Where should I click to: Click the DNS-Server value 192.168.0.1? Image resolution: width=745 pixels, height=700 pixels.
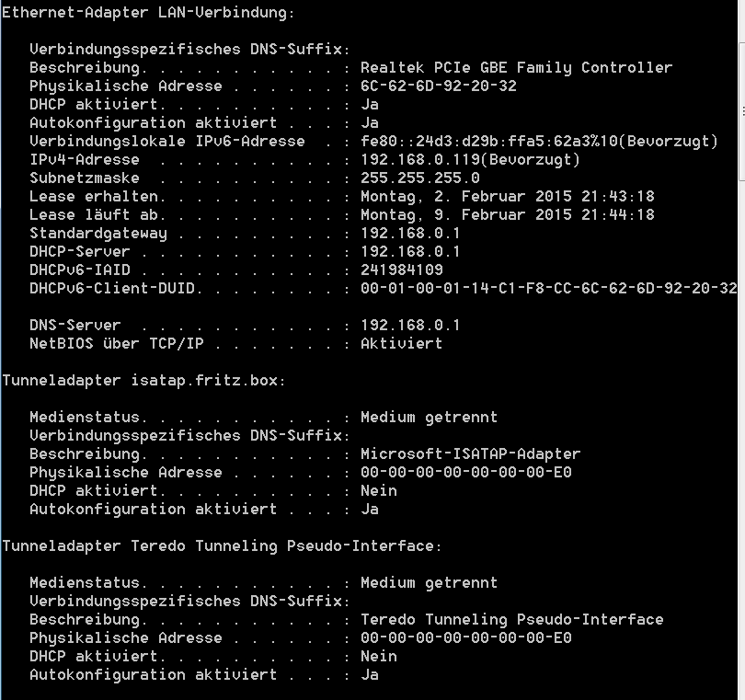[410, 325]
